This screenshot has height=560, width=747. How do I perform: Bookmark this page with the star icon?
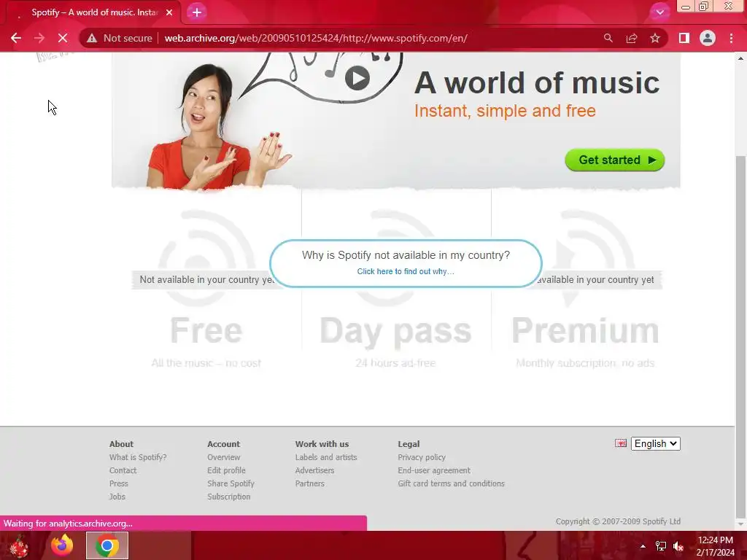655,38
